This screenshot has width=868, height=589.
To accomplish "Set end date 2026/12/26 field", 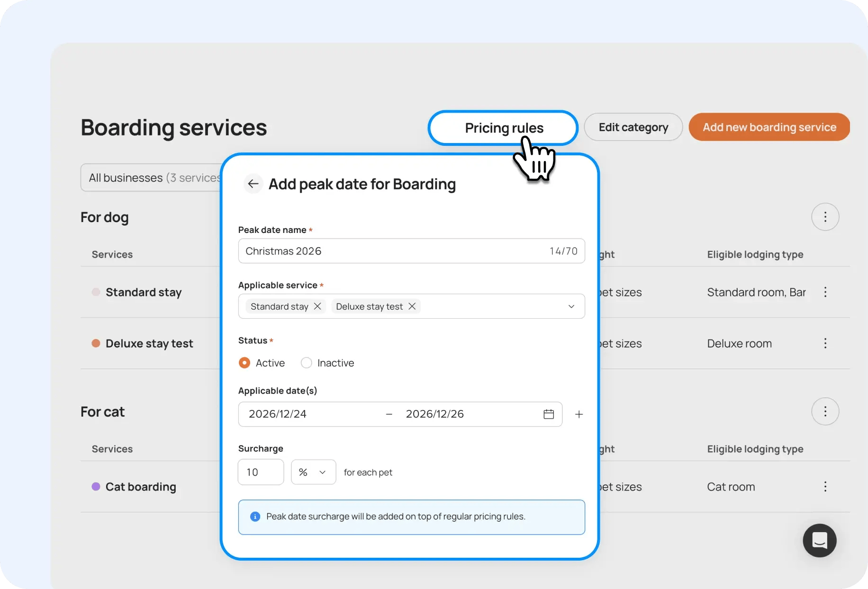I will point(435,414).
